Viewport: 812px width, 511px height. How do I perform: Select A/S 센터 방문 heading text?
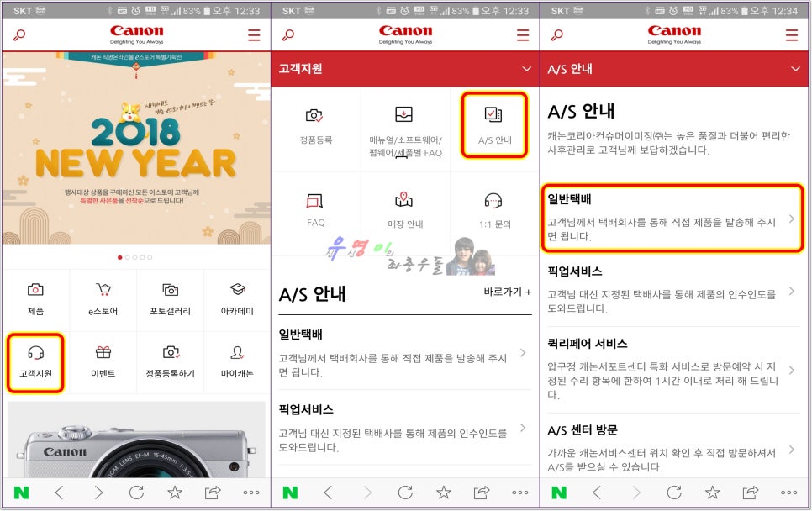[x=583, y=430]
